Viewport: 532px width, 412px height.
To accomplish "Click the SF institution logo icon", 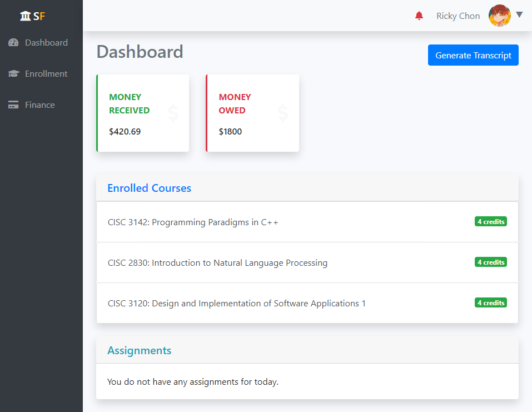I will [x=26, y=16].
